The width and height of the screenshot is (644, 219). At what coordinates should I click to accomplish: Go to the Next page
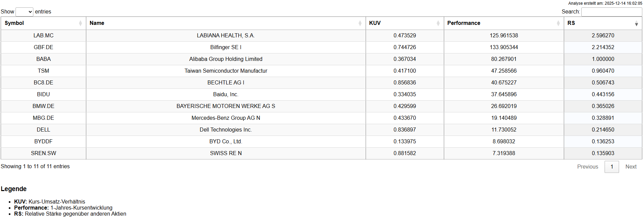pos(631,167)
